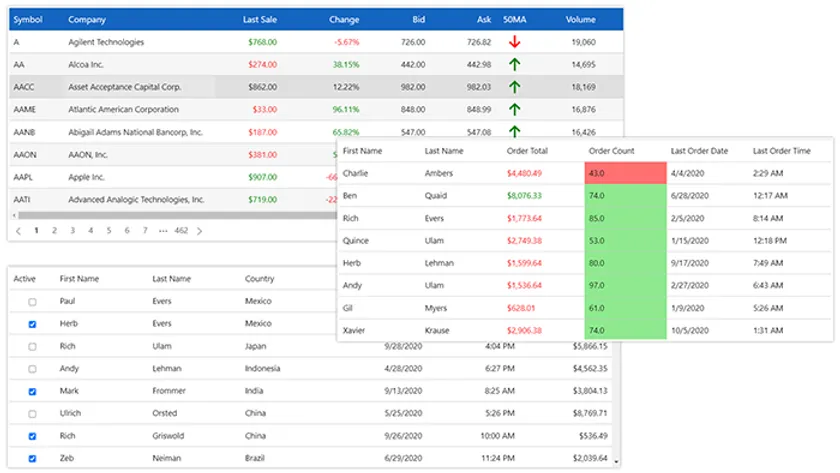Click the red down arrow for Agilent Technologies

click(515, 42)
